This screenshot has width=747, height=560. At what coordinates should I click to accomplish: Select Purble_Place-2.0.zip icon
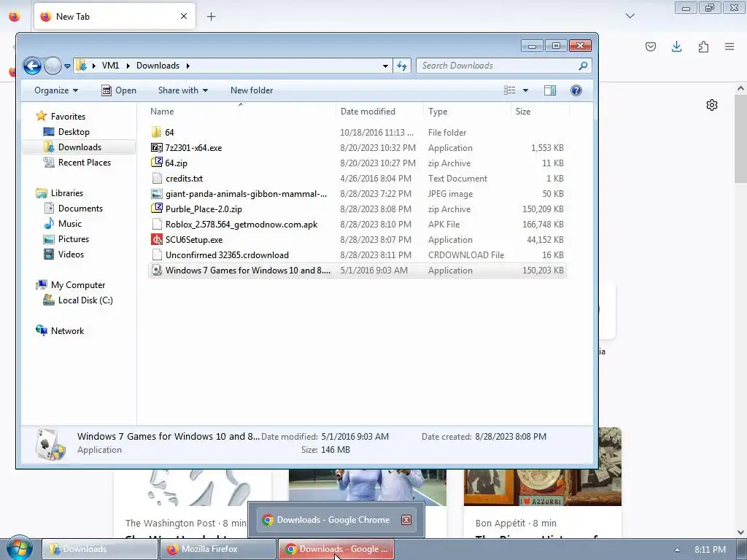pos(156,209)
